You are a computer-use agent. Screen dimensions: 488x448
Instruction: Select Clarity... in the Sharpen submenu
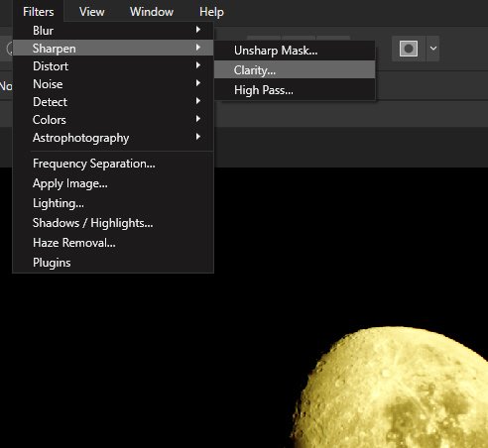click(295, 70)
